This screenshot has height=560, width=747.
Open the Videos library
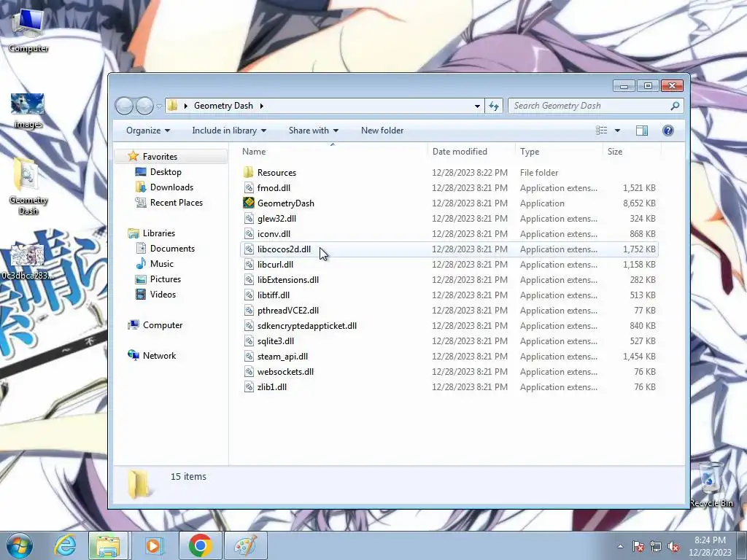[163, 295]
